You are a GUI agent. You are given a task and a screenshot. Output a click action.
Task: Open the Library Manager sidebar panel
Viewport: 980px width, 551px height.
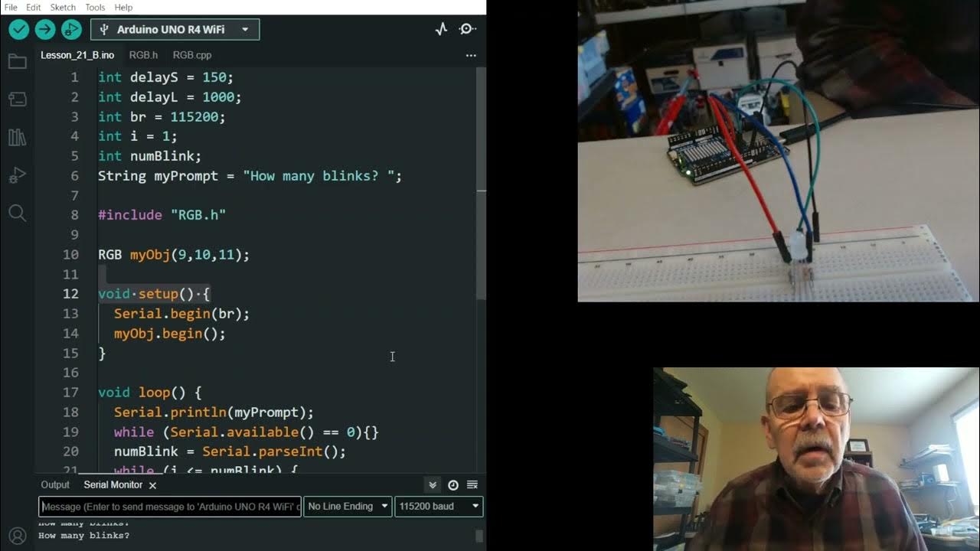(17, 137)
